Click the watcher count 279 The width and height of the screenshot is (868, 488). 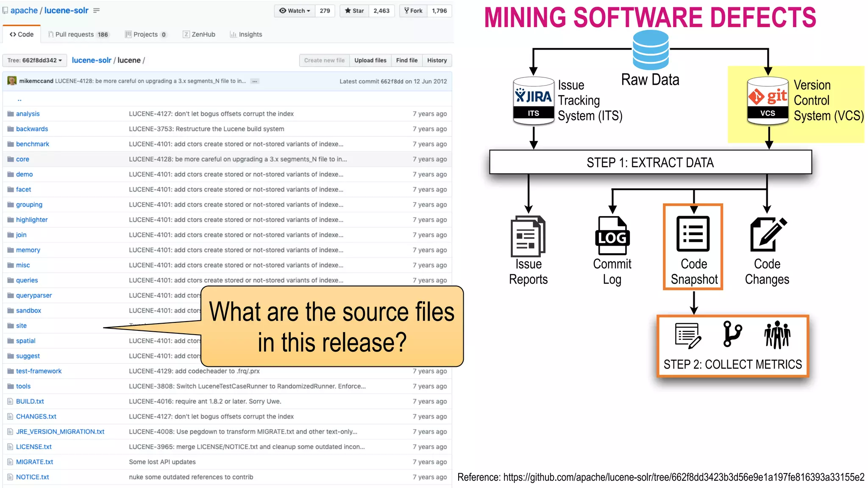tap(325, 11)
